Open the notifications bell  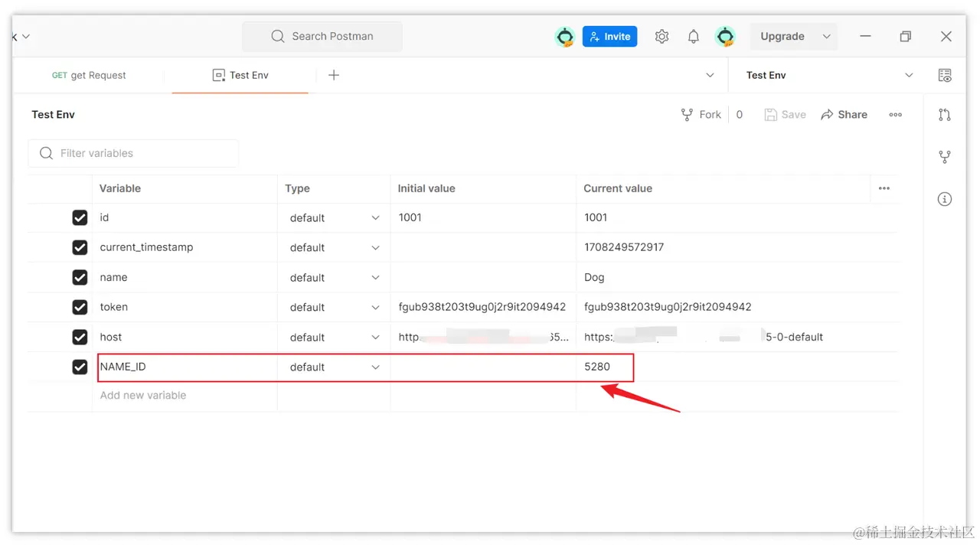point(693,36)
